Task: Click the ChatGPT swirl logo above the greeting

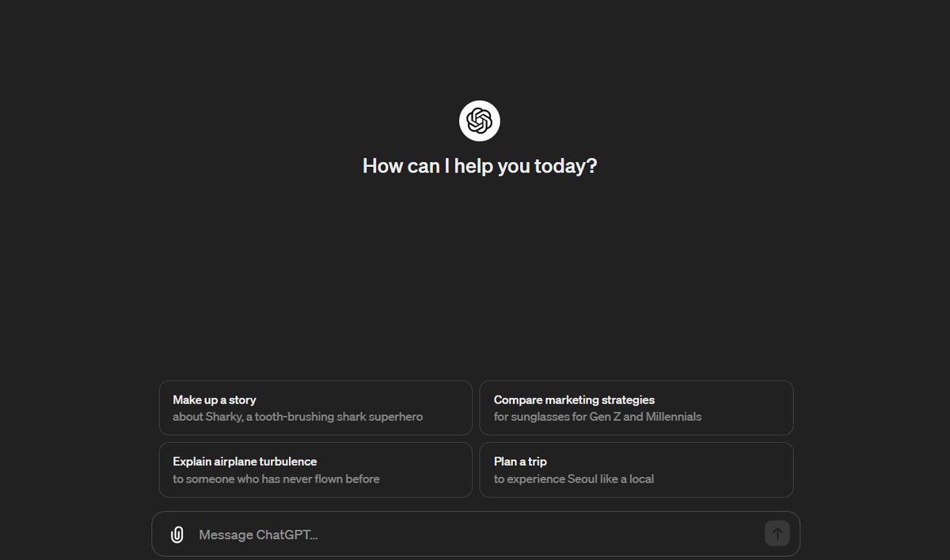Action: click(x=479, y=120)
